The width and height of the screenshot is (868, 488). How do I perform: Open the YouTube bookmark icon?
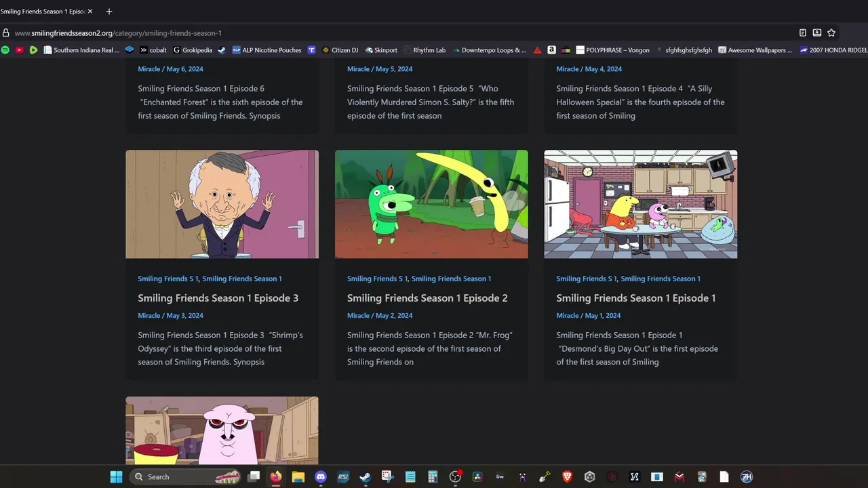(19, 50)
